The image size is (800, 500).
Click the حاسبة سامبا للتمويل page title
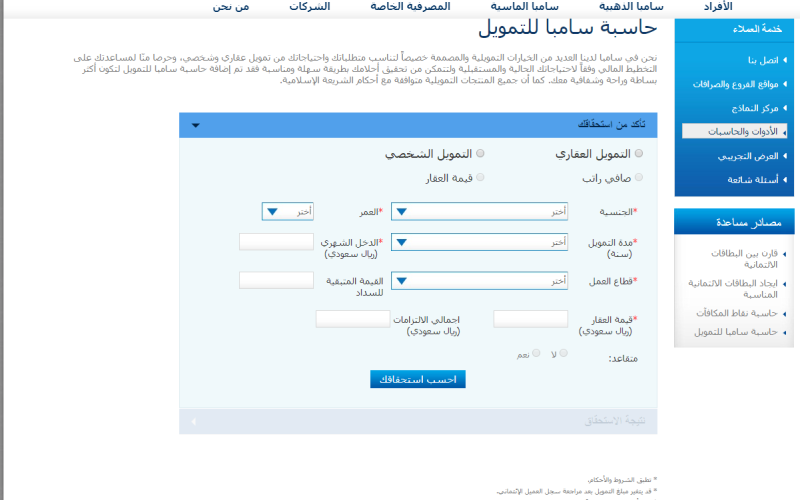click(x=567, y=28)
